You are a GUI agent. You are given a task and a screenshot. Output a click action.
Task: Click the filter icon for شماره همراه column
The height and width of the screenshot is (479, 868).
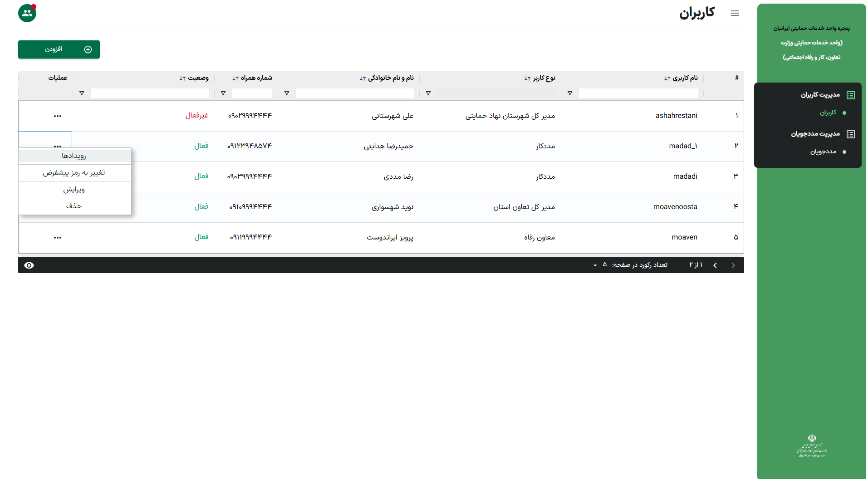tap(223, 93)
